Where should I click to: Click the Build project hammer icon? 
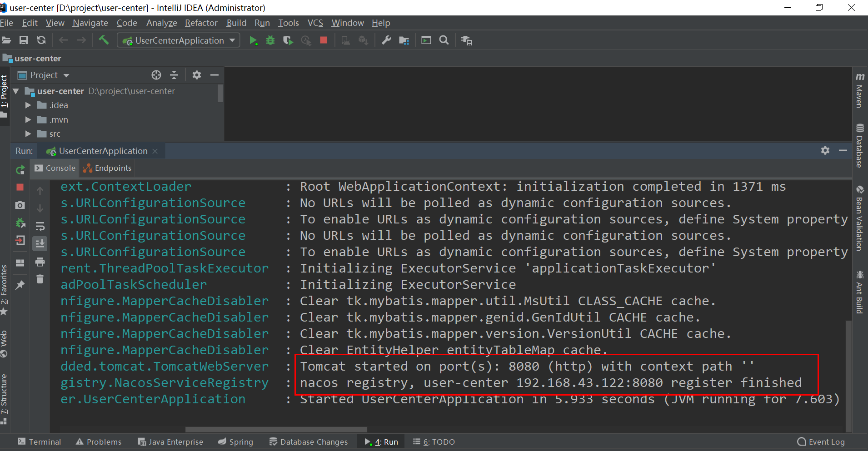(x=104, y=40)
